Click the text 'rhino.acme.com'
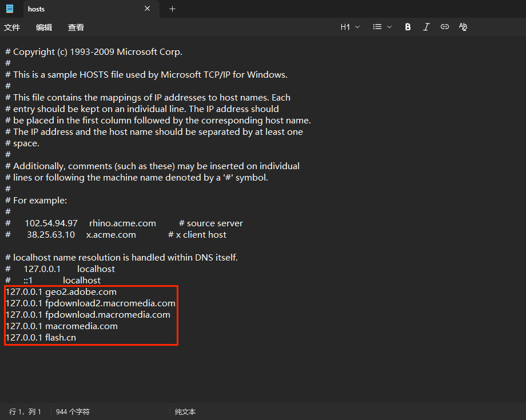This screenshot has height=420, width=526. point(122,223)
